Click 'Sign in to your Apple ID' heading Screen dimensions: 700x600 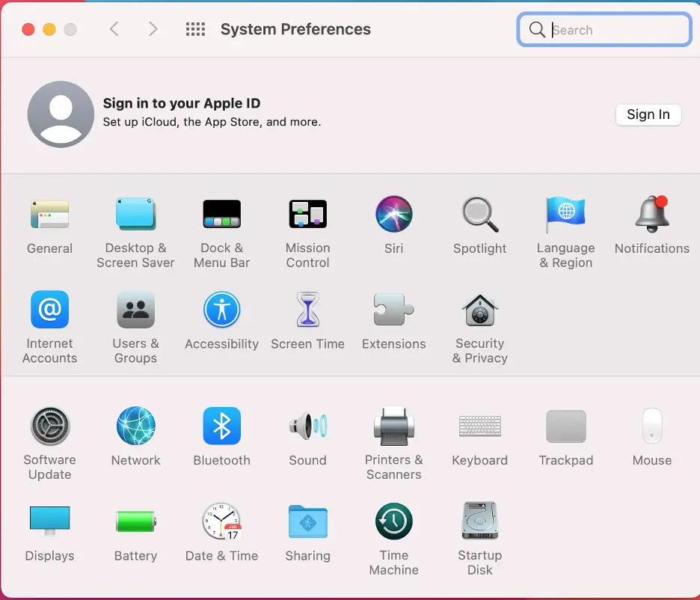click(182, 103)
